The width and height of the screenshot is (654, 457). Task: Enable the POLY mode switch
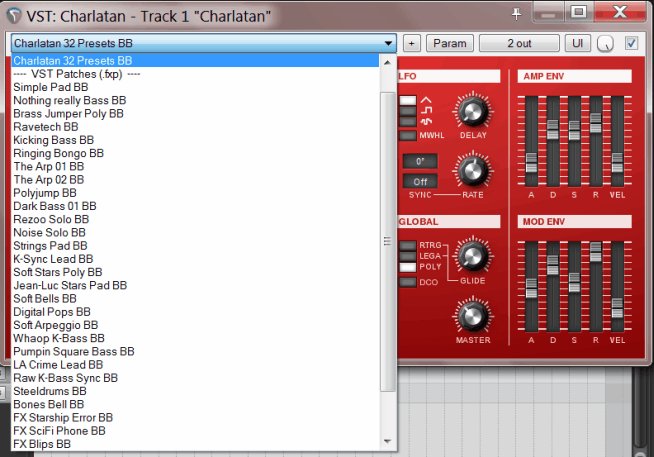coord(407,267)
